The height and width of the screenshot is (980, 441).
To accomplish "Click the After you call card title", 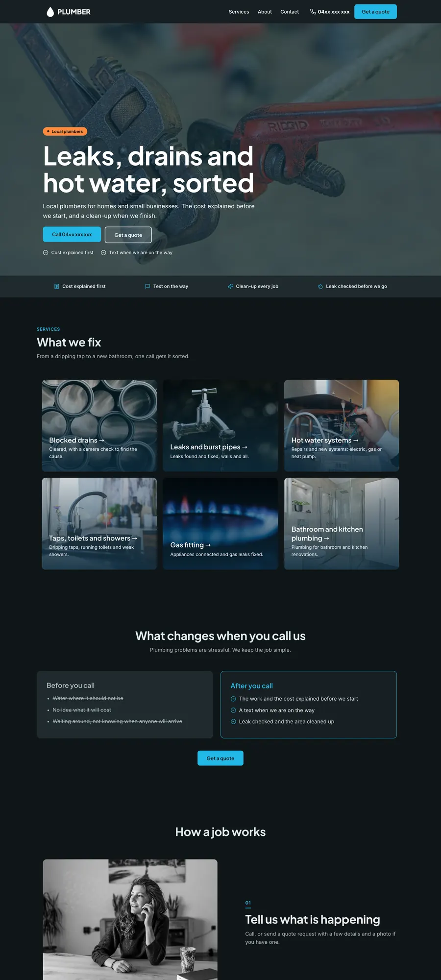I will point(251,686).
